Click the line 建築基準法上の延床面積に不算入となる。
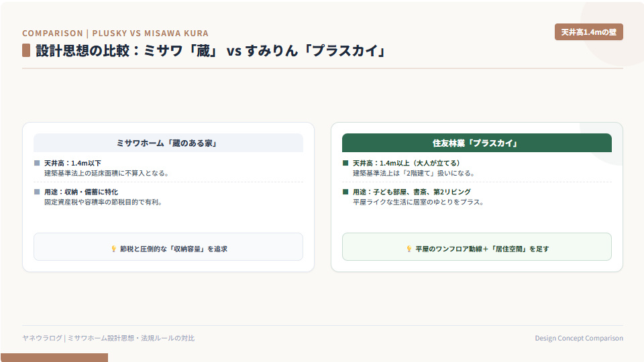The height and width of the screenshot is (362, 644). tap(107, 173)
